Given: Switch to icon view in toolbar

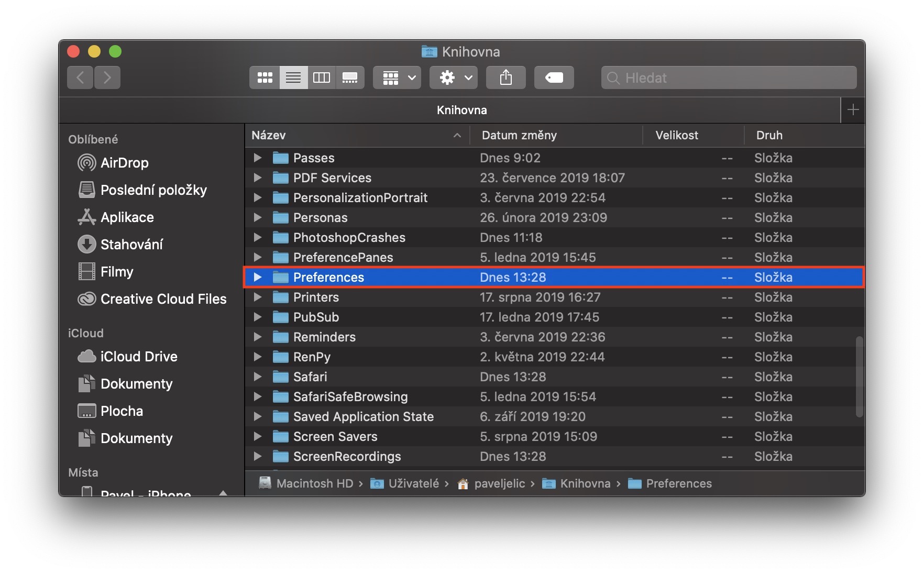Looking at the screenshot, I should (x=265, y=78).
